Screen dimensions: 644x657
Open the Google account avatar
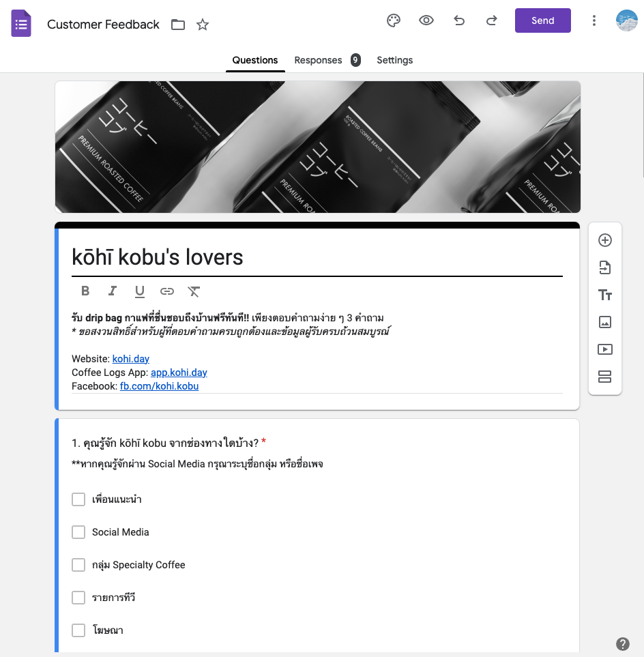pyautogui.click(x=626, y=20)
